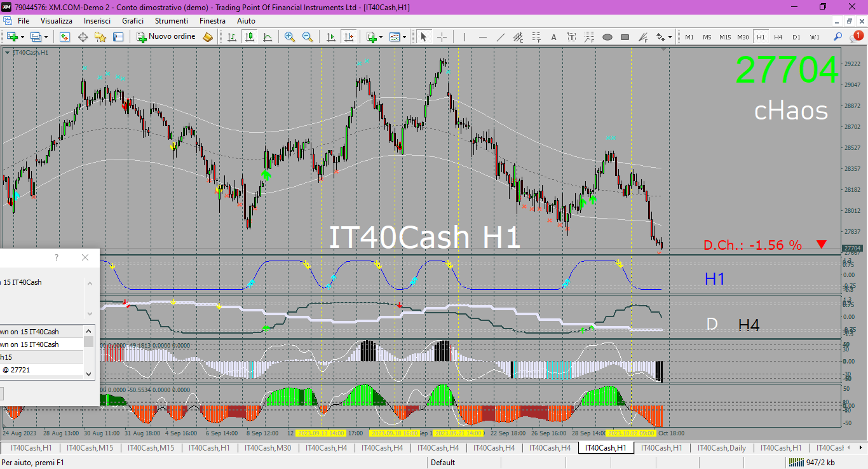The width and height of the screenshot is (868, 469).
Task: Select the ellipse drawing tool
Action: pyautogui.click(x=607, y=37)
